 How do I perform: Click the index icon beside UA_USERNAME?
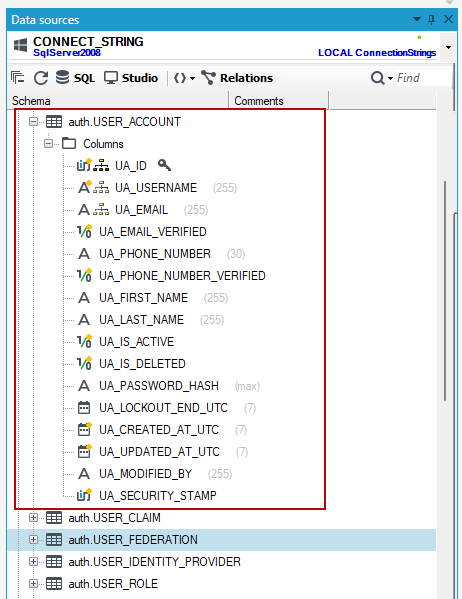pyautogui.click(x=101, y=188)
